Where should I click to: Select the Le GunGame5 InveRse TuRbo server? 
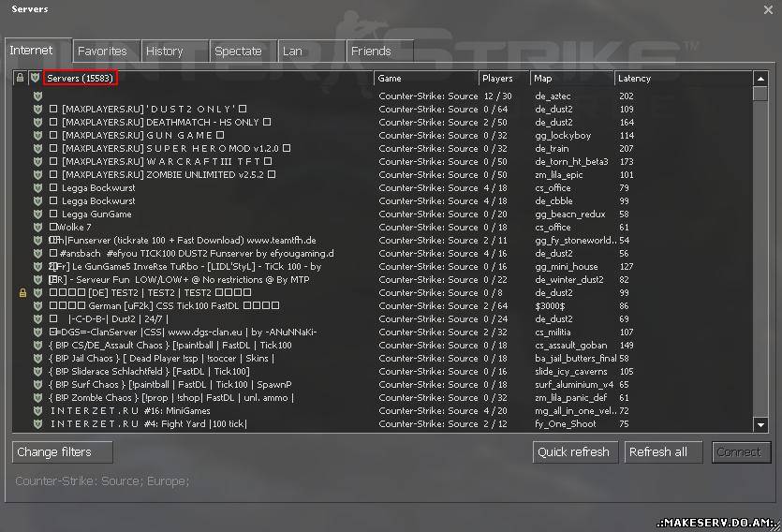pyautogui.click(x=383, y=266)
